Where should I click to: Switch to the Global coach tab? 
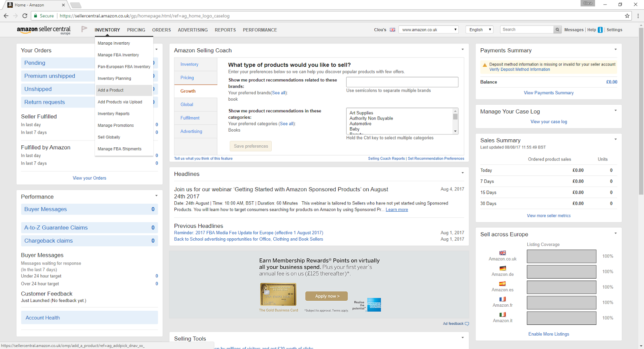(x=196, y=104)
